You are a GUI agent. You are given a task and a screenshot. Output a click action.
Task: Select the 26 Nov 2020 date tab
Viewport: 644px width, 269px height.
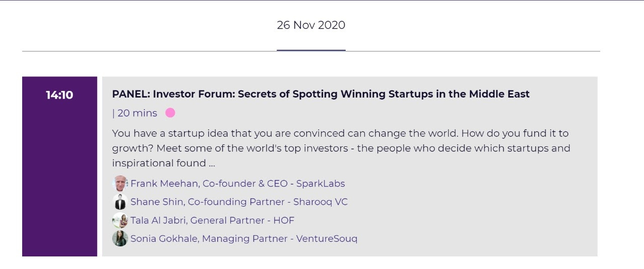point(311,25)
